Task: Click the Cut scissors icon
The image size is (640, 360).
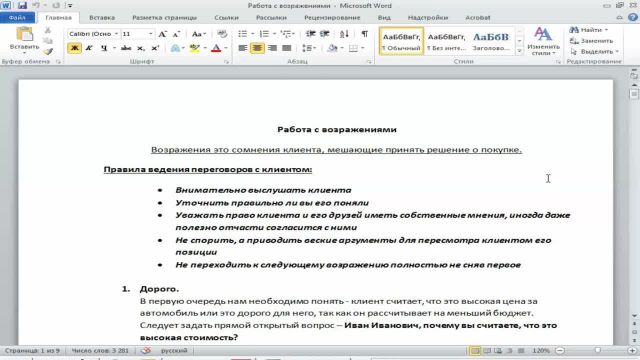Action: 48,30
